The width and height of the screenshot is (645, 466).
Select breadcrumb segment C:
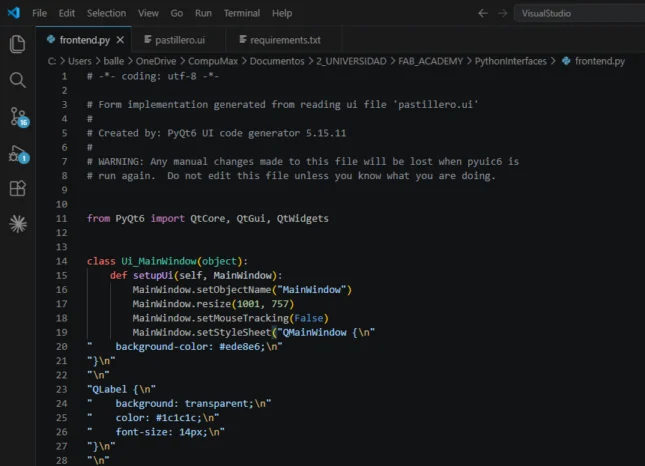point(52,61)
